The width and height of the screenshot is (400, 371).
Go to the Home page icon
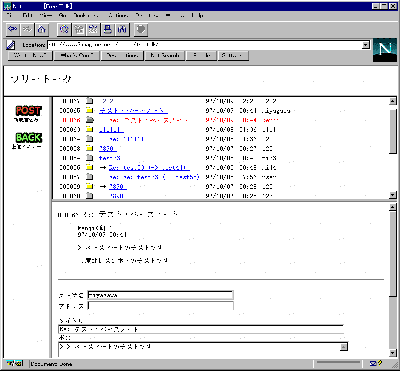42,30
